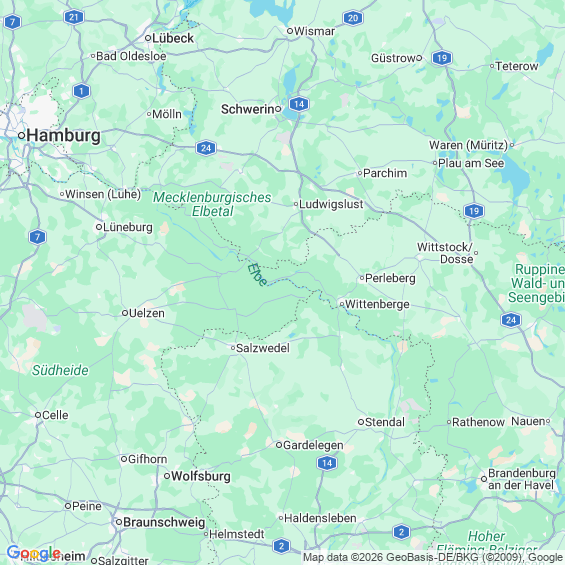565x565 pixels.
Task: Click the Mecklenburgisches Elbetal region label
Action: (212, 204)
